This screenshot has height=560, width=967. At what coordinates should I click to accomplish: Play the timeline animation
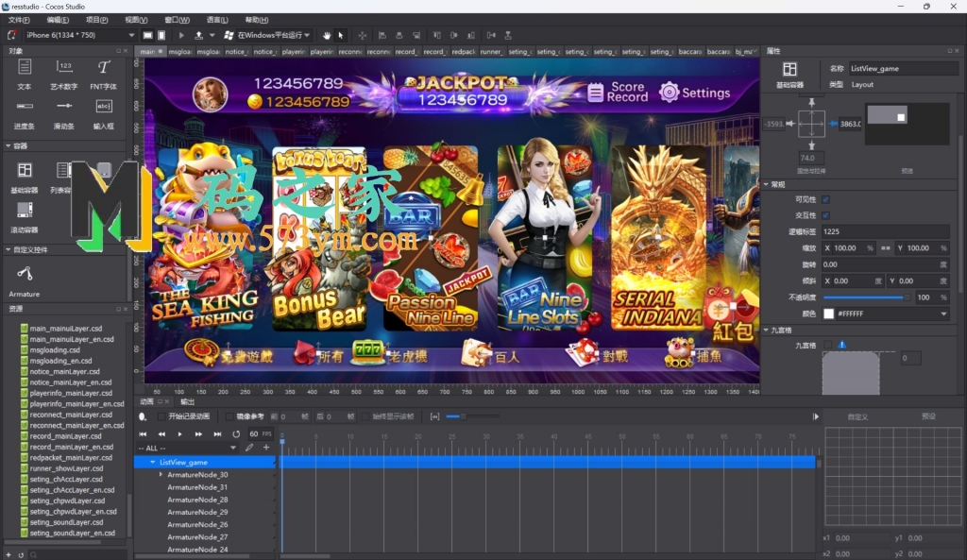pyautogui.click(x=180, y=434)
